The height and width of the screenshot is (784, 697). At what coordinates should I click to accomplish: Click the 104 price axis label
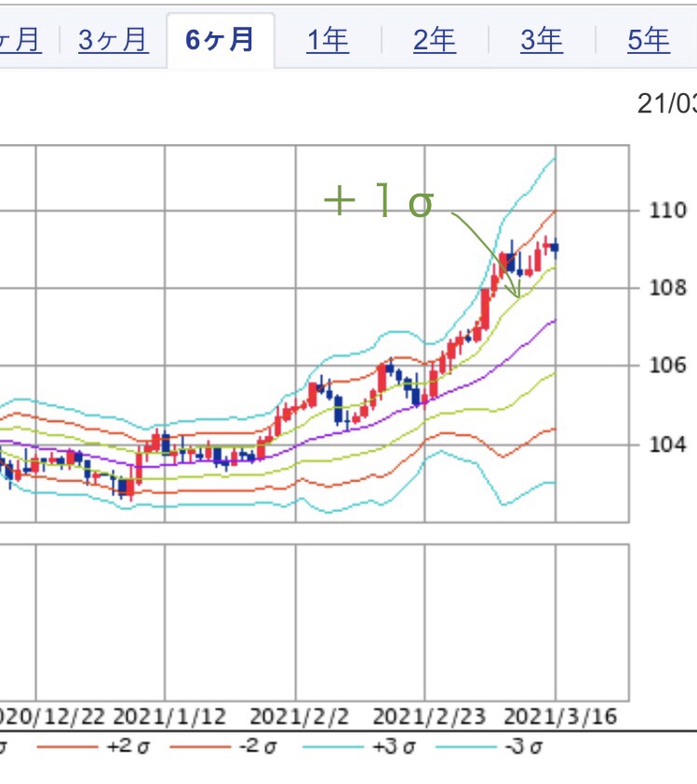[667, 444]
